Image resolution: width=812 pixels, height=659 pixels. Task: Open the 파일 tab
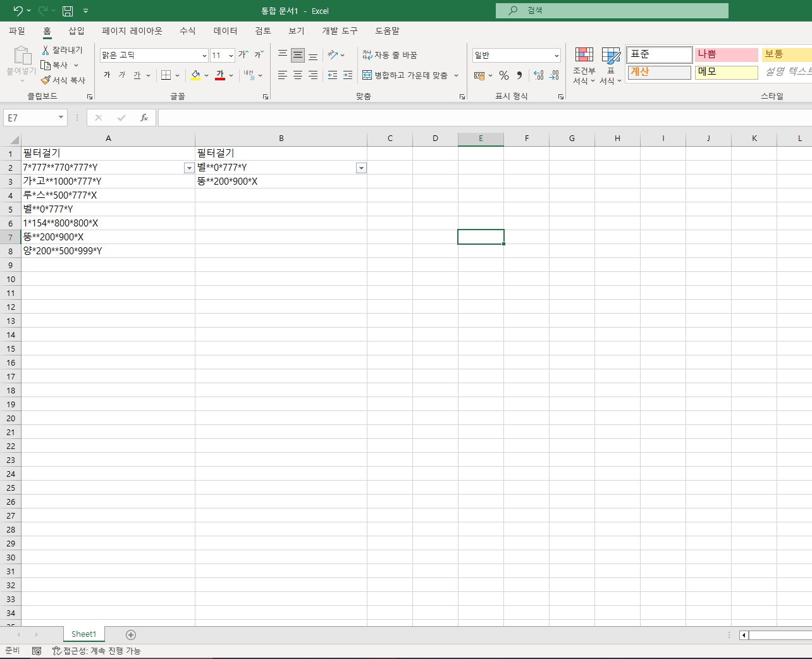tap(17, 30)
